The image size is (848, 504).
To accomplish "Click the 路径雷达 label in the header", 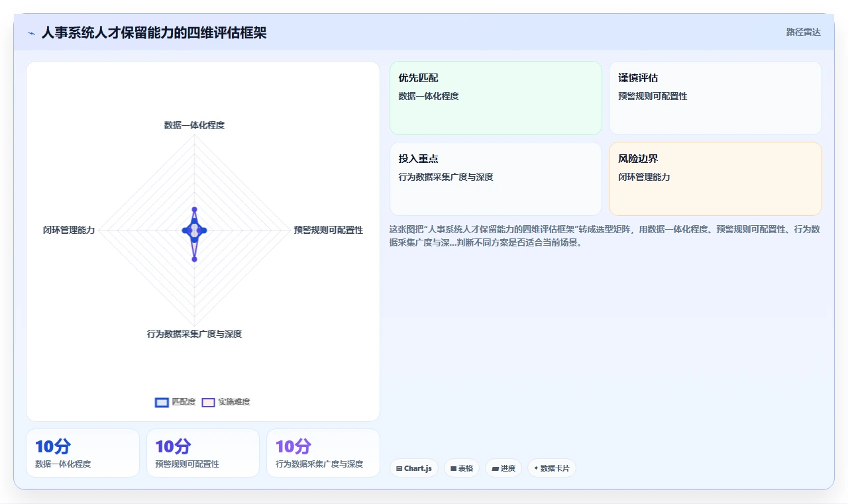I will (x=803, y=32).
